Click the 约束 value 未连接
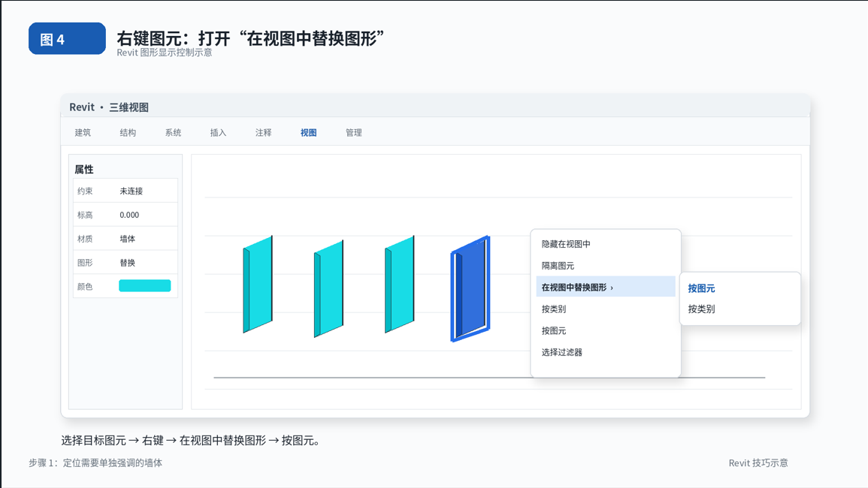The width and height of the screenshot is (868, 488). click(x=132, y=191)
